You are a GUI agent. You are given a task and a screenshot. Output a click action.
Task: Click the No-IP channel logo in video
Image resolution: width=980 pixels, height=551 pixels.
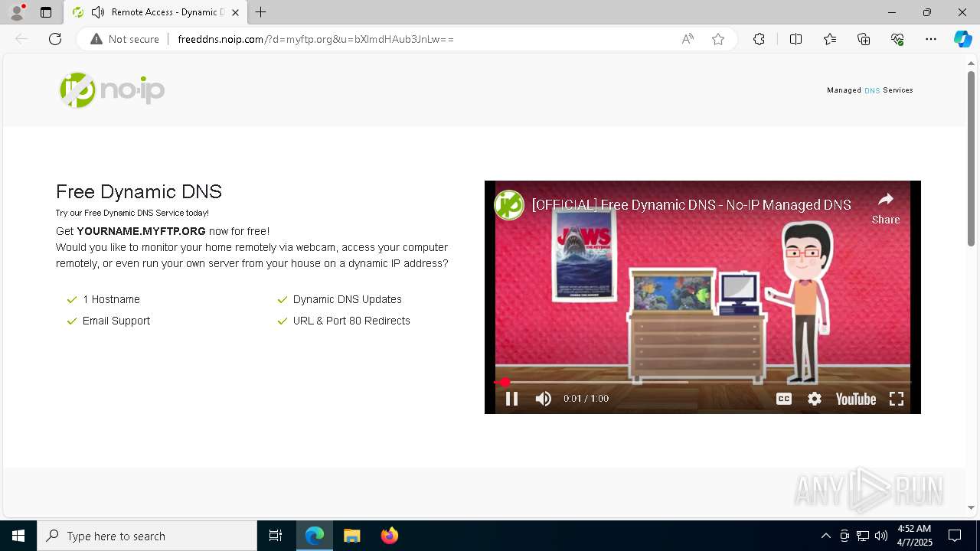point(508,205)
